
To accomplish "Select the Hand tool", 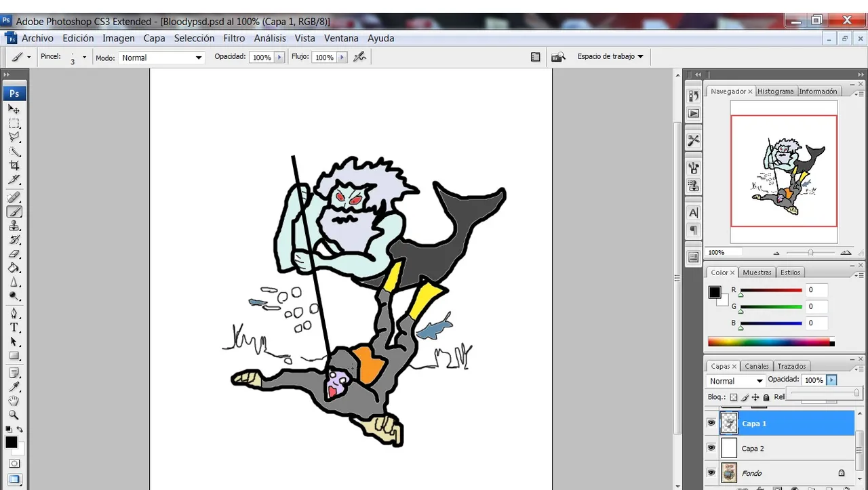I will coord(14,401).
